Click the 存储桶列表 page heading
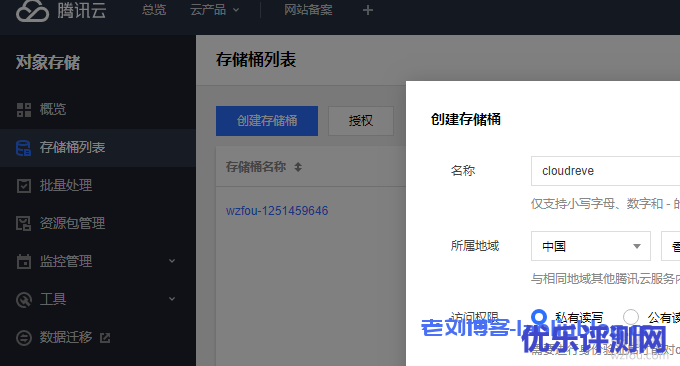The image size is (680, 366). [256, 59]
